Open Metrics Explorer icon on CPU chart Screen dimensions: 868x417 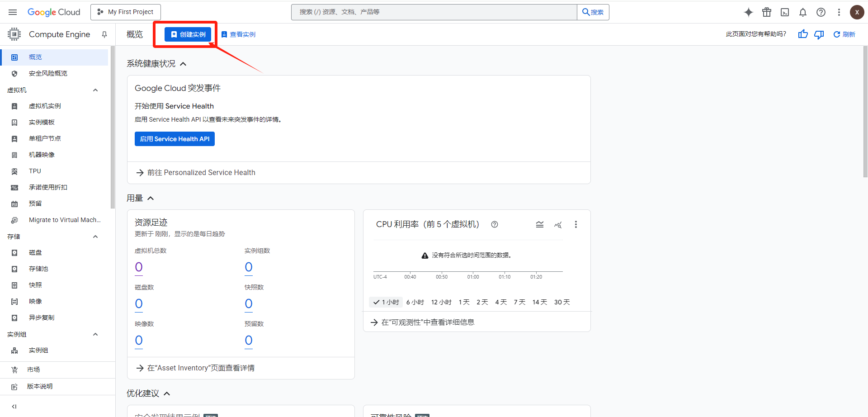pos(558,224)
